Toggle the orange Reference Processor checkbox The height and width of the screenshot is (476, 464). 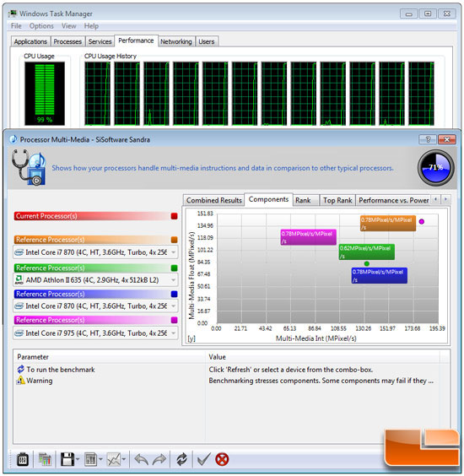tap(174, 240)
